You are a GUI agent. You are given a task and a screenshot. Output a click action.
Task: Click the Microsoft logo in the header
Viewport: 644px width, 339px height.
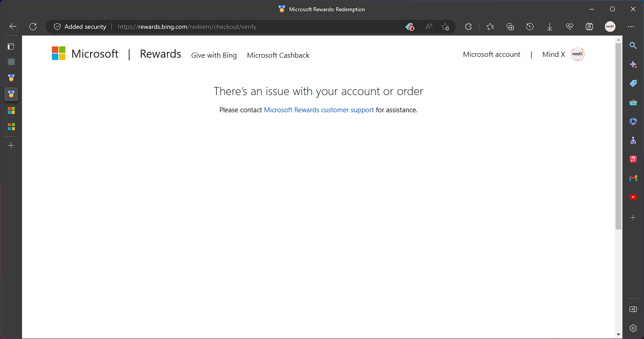(85, 54)
